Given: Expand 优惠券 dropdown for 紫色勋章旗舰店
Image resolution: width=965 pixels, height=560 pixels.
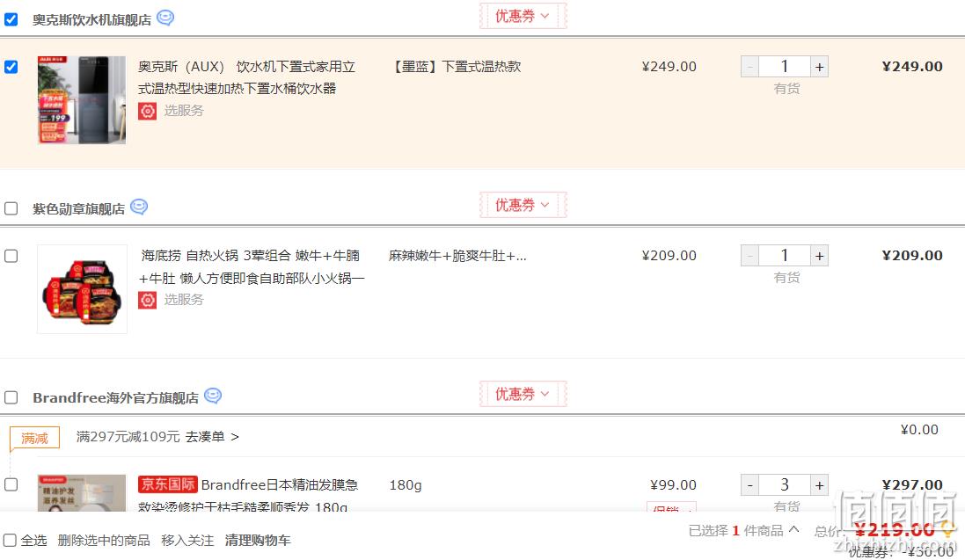Looking at the screenshot, I should [523, 205].
